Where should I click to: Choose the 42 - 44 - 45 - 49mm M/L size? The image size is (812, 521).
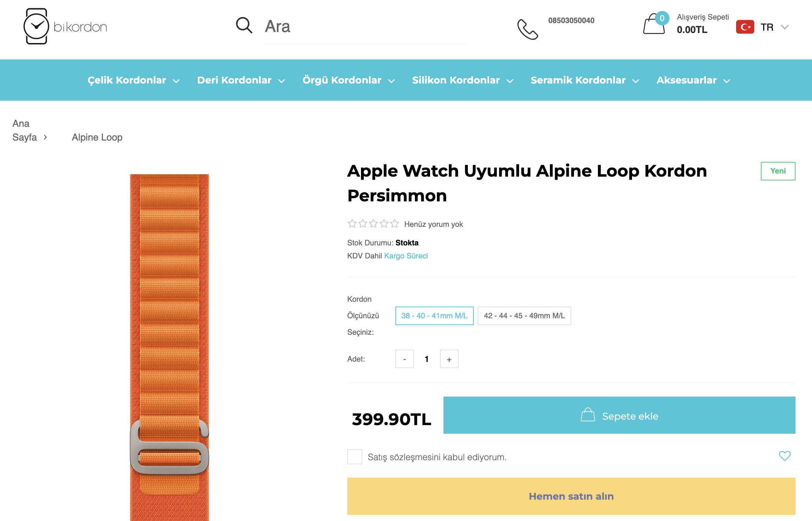click(x=524, y=316)
